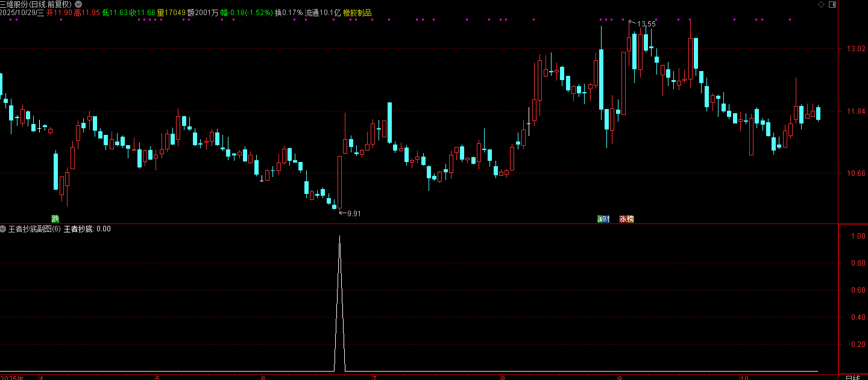The height and width of the screenshot is (380, 868).
Task: Click the 10.66 price axis label
Action: (856, 173)
